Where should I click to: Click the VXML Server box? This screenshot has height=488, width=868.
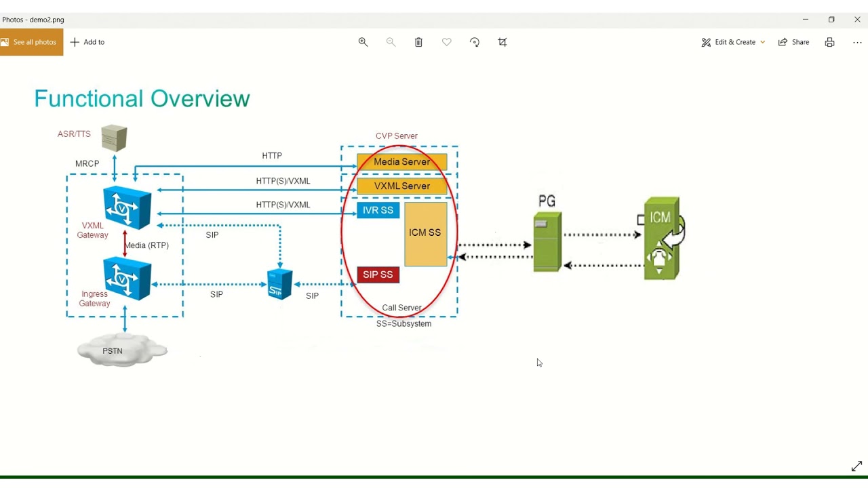(402, 186)
